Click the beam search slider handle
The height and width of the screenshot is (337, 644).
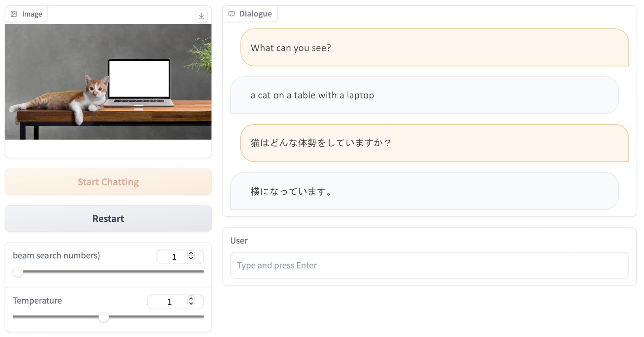coord(18,272)
